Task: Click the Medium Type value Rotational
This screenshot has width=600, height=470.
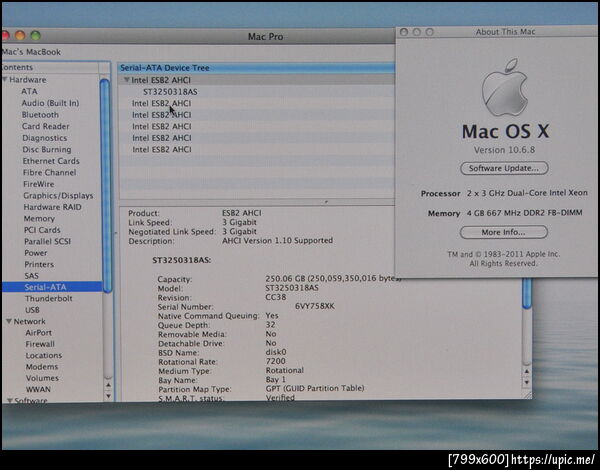Action: coord(285,370)
